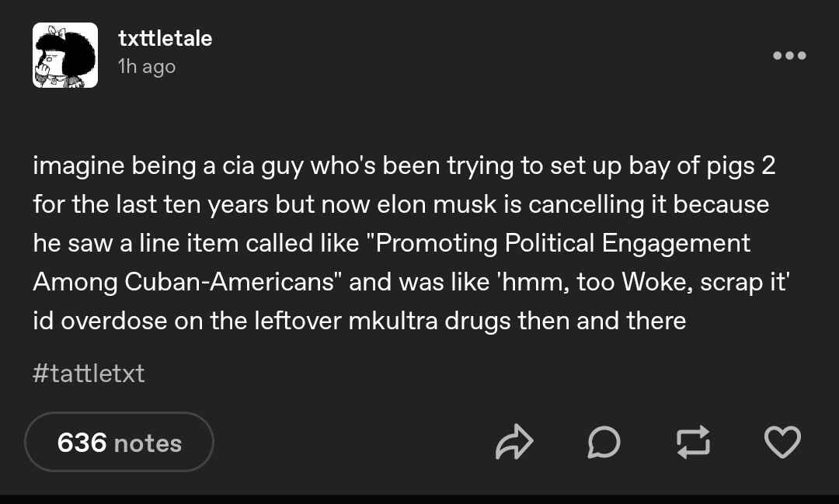This screenshot has width=839, height=504.
Task: Reblog the post using the looping arrows icon
Action: 693,442
